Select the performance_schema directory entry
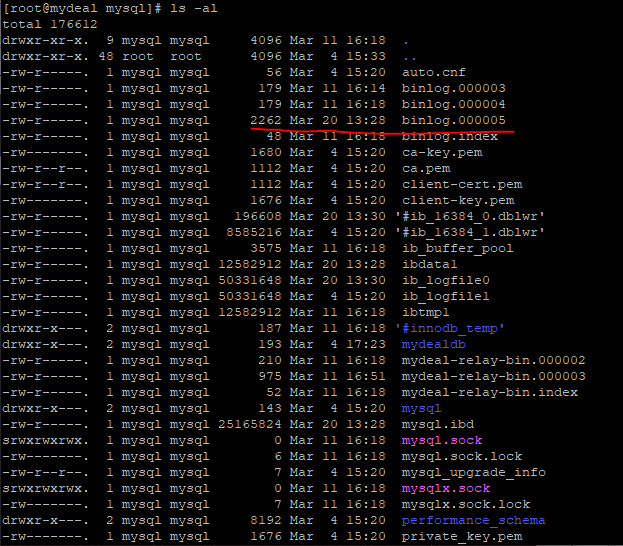 tap(473, 520)
